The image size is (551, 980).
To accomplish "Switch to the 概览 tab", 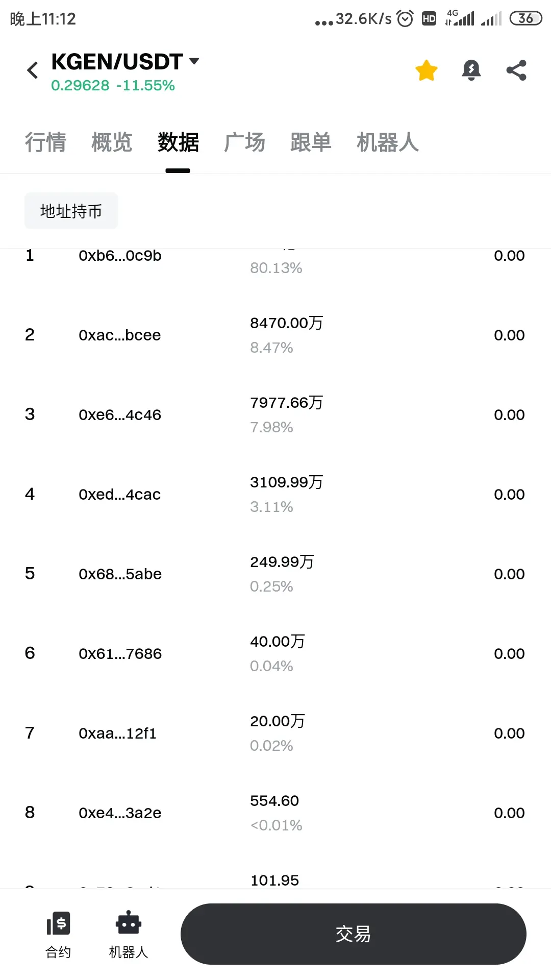I will click(112, 142).
